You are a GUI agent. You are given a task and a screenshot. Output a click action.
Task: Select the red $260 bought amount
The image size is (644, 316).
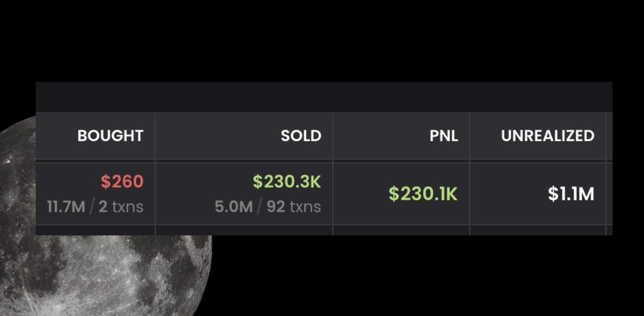122,182
